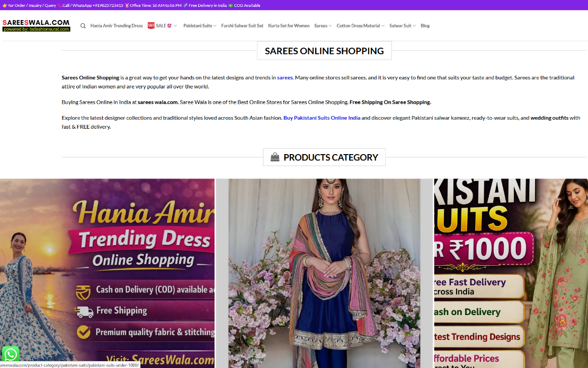Click the 'SAREES ONLINE SHOPPING' heading
Image resolution: width=588 pixels, height=368 pixels.
click(x=324, y=51)
